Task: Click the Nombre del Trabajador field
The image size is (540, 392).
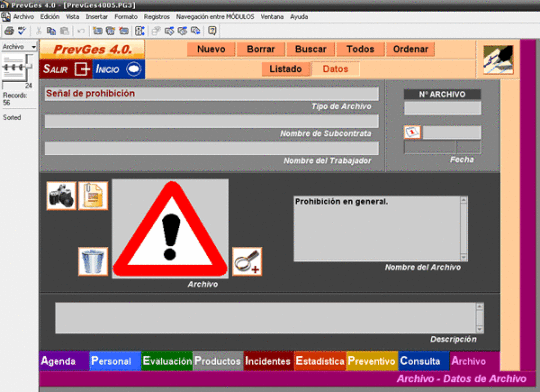Action: pos(212,148)
